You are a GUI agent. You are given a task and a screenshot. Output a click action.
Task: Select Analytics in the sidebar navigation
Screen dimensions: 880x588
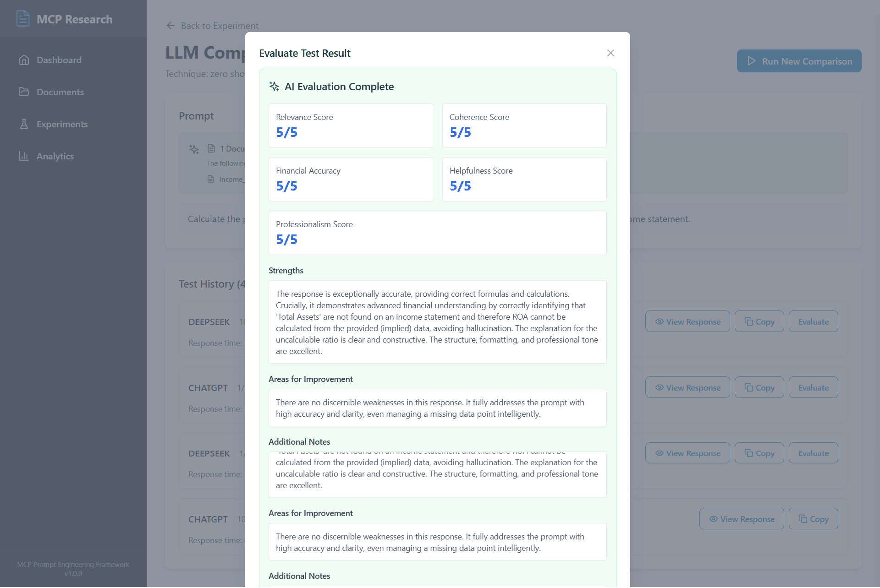55,156
